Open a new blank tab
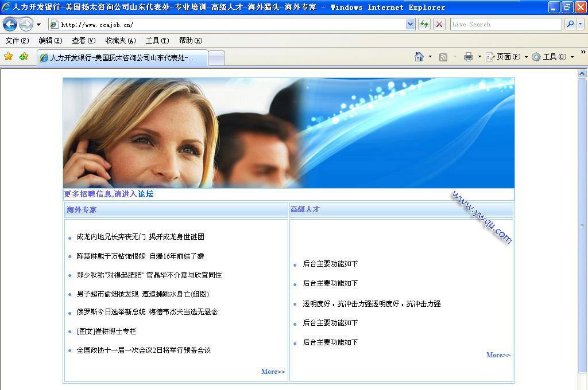588x390 pixels. pyautogui.click(x=216, y=58)
